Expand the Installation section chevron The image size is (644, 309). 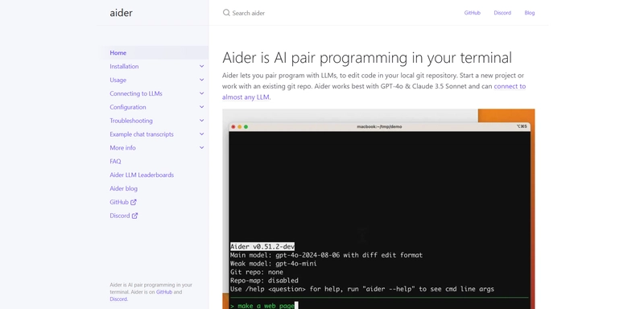202,66
